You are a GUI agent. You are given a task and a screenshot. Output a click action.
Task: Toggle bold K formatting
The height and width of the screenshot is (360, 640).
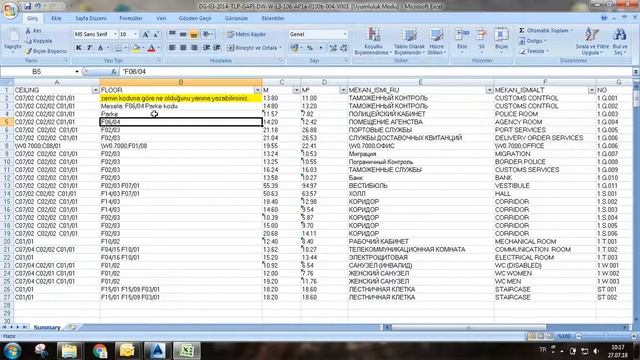click(x=78, y=48)
